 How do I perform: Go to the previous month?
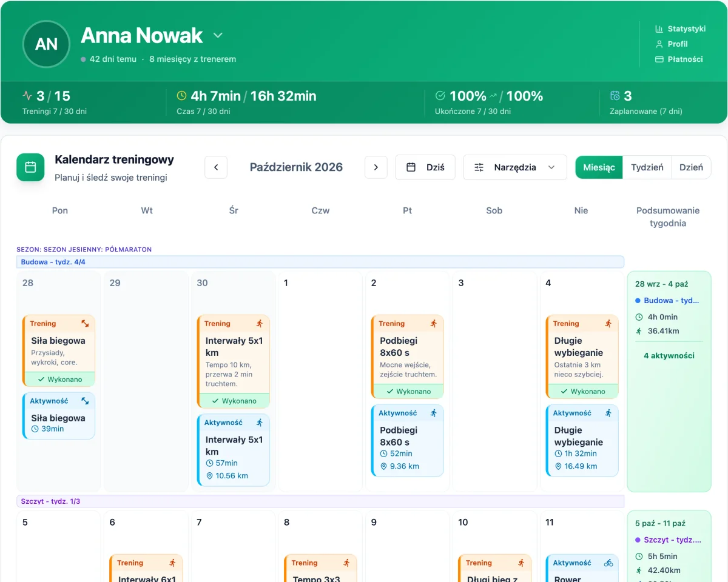pos(216,167)
